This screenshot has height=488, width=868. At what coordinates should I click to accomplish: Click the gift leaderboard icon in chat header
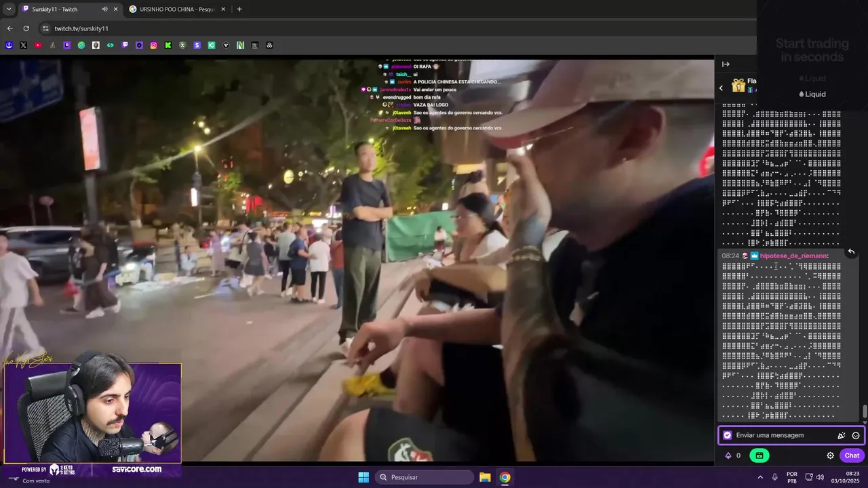click(738, 85)
